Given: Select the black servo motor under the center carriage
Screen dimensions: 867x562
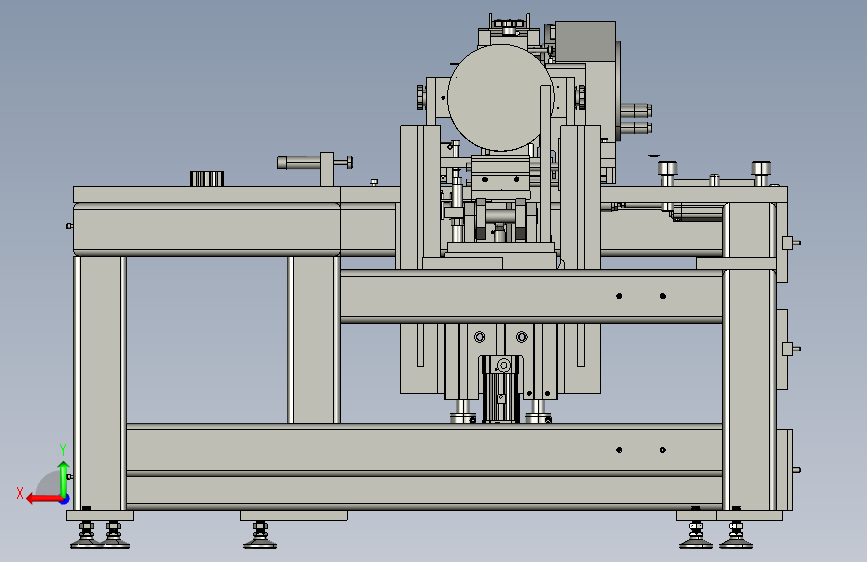Looking at the screenshot, I should 501,389.
